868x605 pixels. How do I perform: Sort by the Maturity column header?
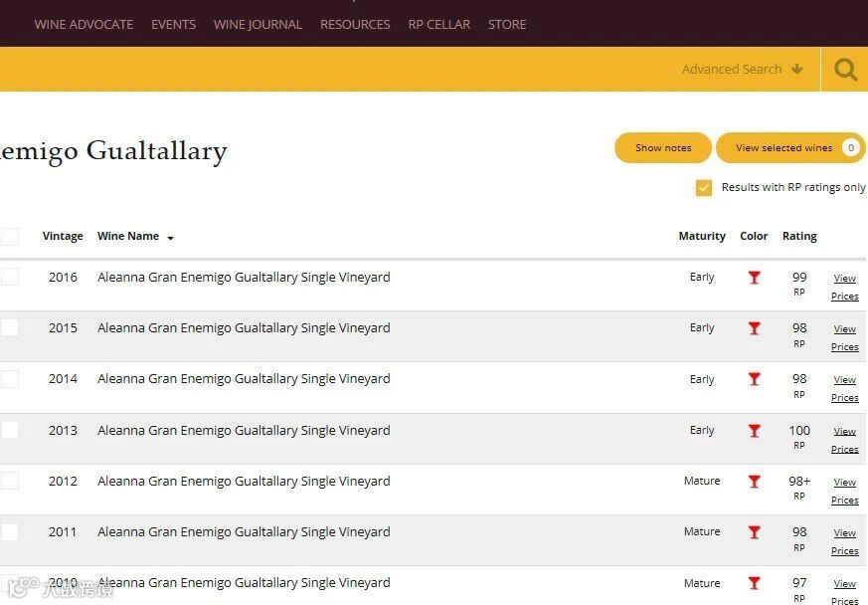[702, 236]
